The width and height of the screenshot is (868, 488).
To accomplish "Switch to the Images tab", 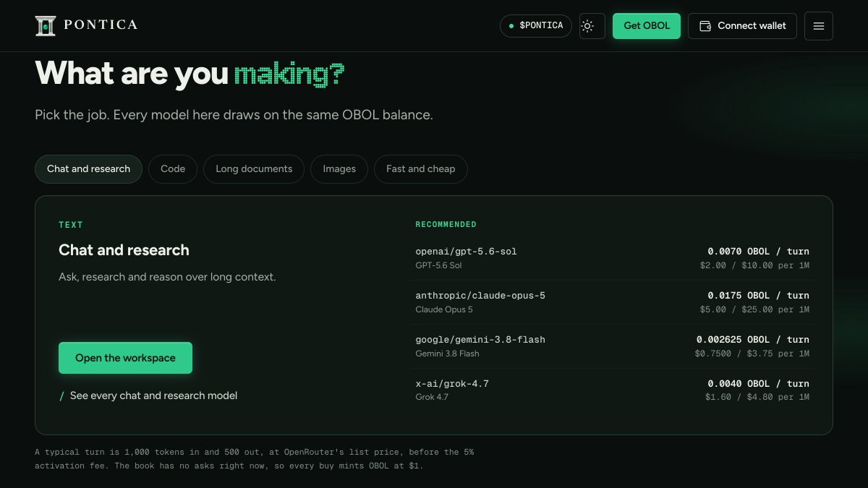I will [339, 169].
